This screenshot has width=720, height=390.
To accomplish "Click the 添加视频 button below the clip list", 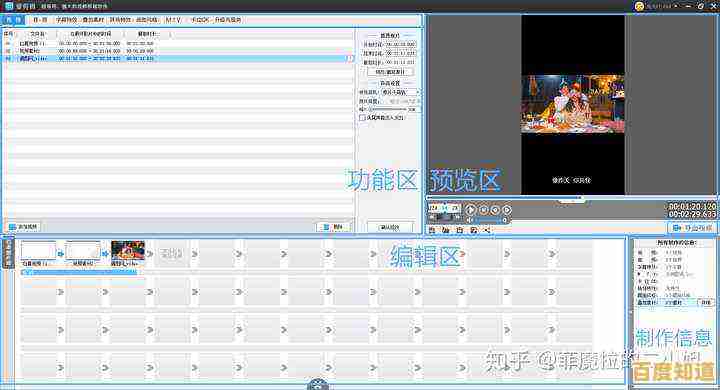I will 24,226.
